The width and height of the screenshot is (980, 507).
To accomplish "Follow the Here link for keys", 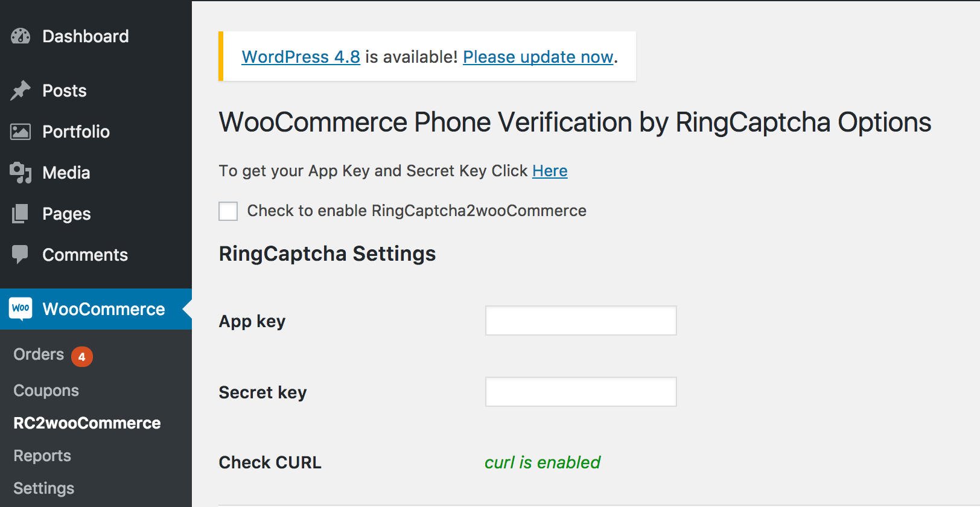I will click(549, 171).
